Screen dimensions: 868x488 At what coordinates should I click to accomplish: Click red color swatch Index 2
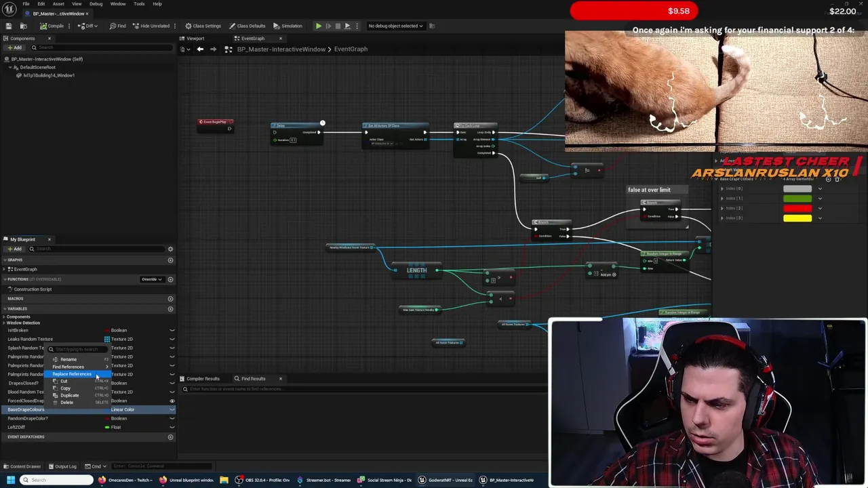click(x=797, y=208)
